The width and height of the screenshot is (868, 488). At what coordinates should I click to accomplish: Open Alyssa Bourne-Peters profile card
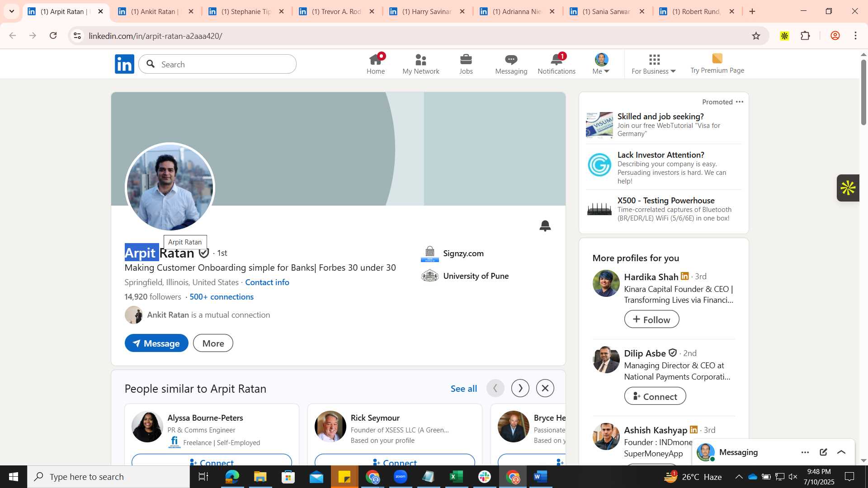pyautogui.click(x=212, y=429)
